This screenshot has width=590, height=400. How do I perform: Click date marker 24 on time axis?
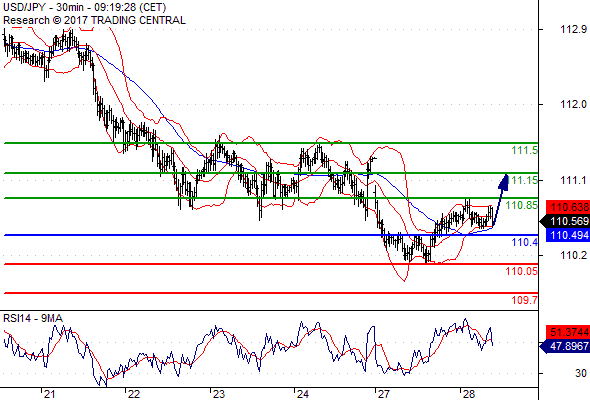[x=303, y=394]
